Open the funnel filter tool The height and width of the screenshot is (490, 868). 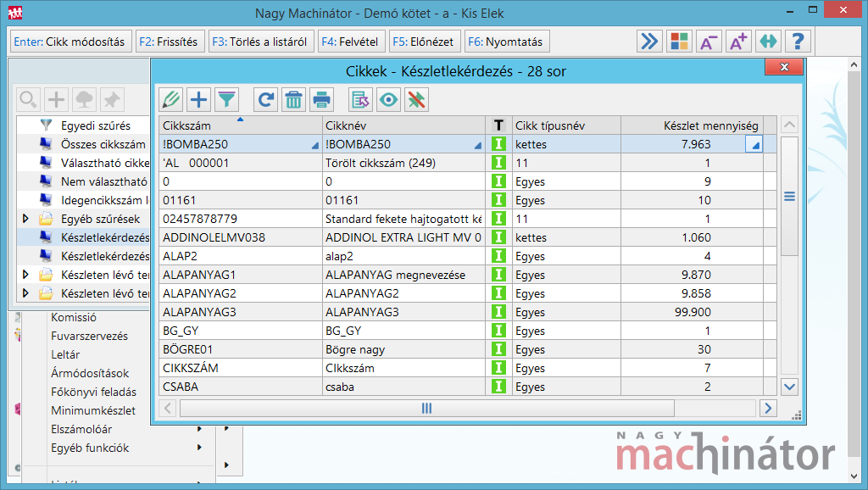[x=226, y=100]
